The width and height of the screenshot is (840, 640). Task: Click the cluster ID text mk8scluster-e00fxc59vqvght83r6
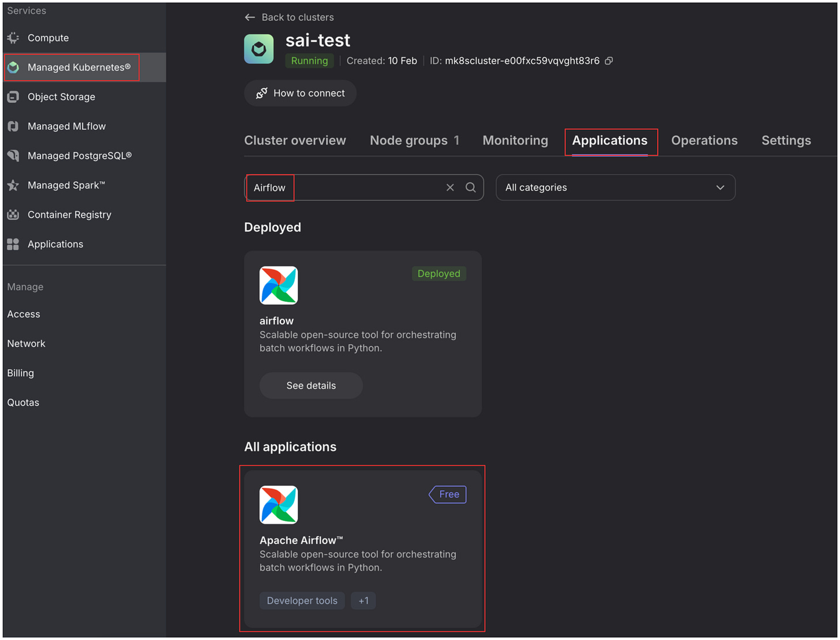522,61
